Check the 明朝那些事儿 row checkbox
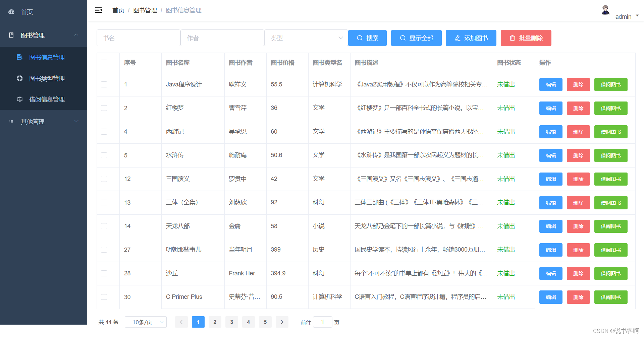Viewport: 644px width, 337px height. tap(104, 250)
